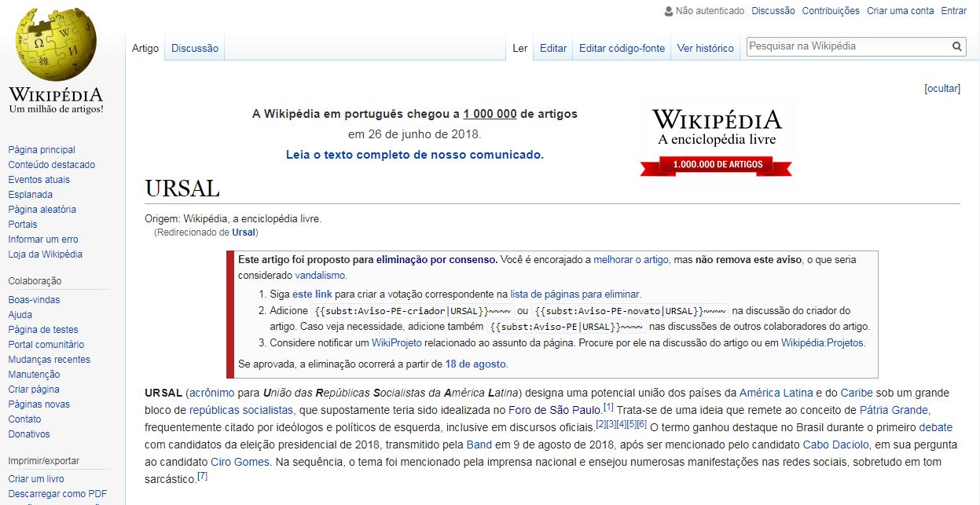Open Portais sidebar link

pos(23,224)
